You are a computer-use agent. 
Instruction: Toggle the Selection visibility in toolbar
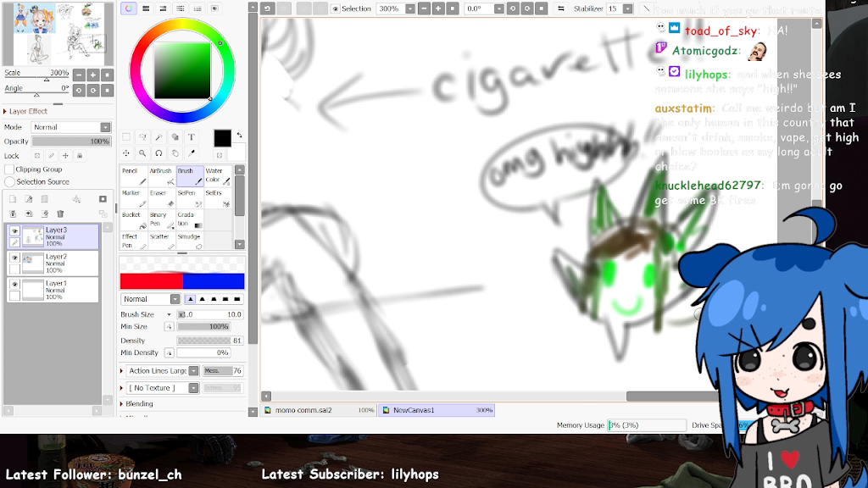pyautogui.click(x=336, y=8)
